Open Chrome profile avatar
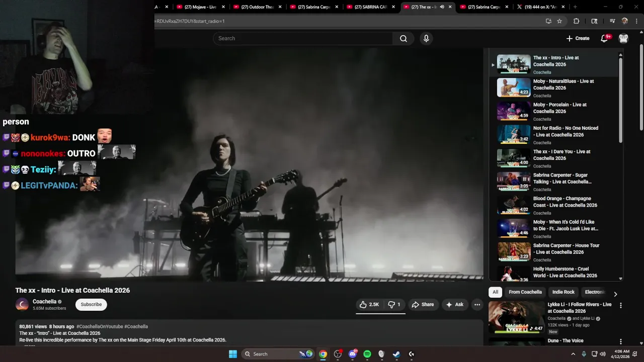Image resolution: width=644 pixels, height=362 pixels. coord(625,21)
